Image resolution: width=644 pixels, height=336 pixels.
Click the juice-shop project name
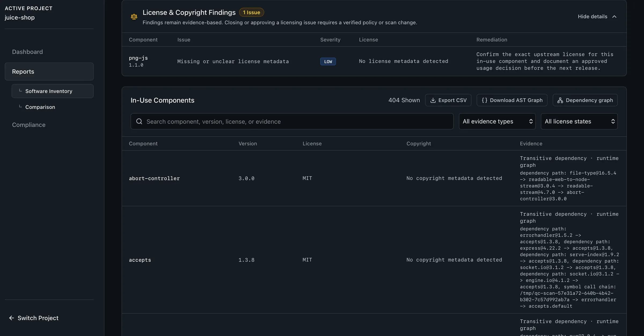click(20, 18)
